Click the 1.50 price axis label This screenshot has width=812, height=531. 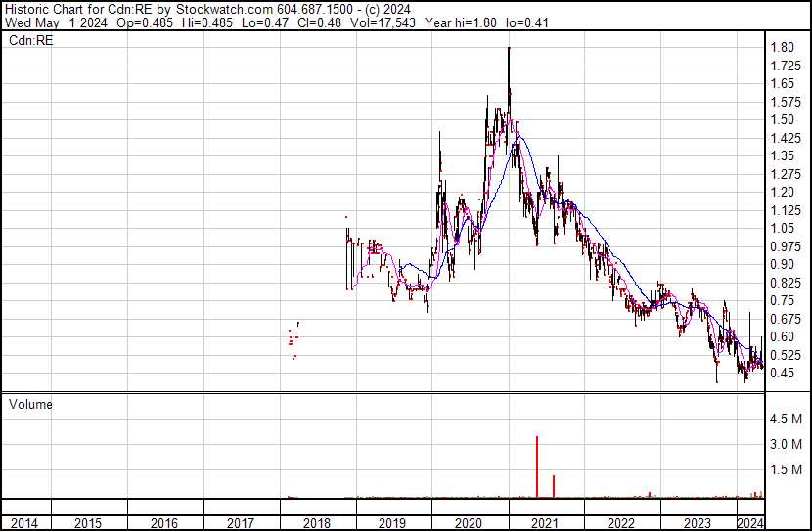782,119
